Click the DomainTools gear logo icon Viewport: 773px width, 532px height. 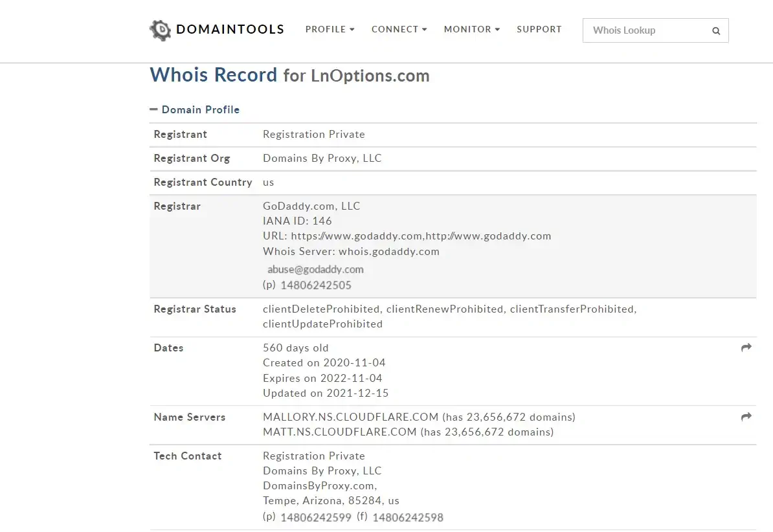(x=160, y=30)
